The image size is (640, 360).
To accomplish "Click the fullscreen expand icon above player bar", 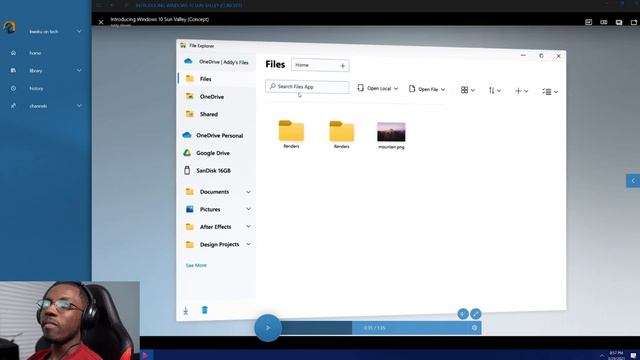I will tap(476, 314).
